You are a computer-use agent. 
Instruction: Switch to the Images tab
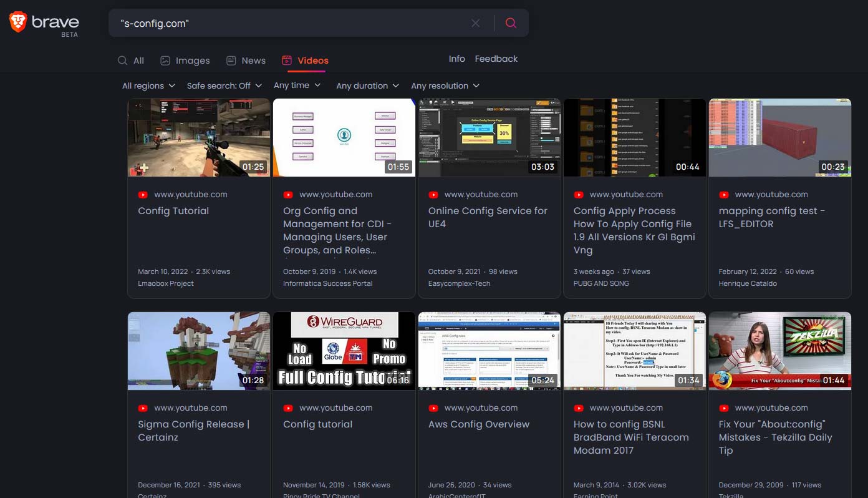tap(185, 61)
